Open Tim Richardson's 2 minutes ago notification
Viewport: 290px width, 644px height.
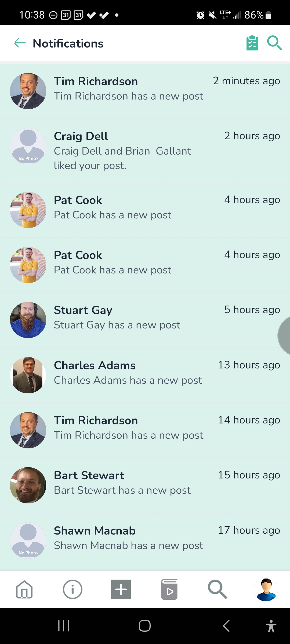(145, 91)
